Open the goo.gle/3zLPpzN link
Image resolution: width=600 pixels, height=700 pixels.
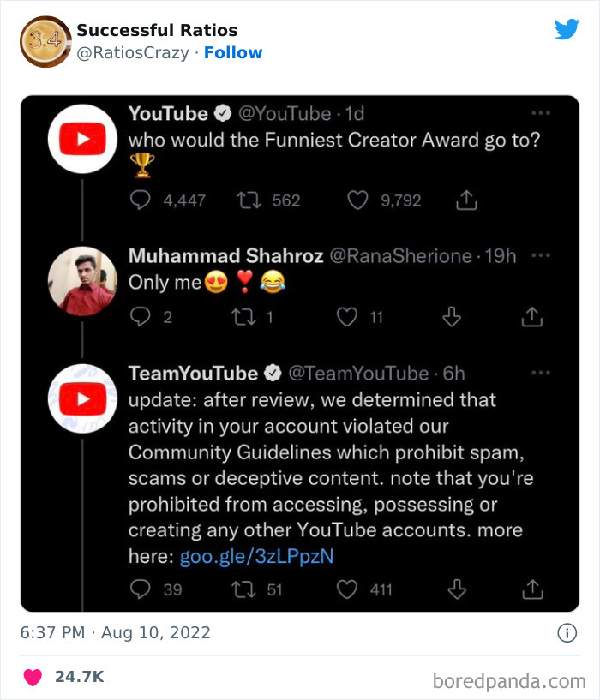256,556
